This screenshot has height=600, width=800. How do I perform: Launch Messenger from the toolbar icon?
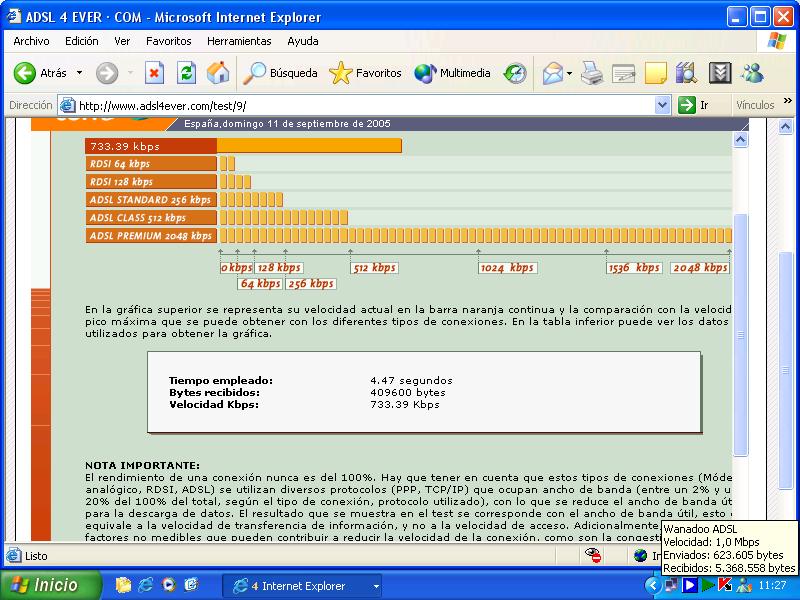(x=752, y=73)
